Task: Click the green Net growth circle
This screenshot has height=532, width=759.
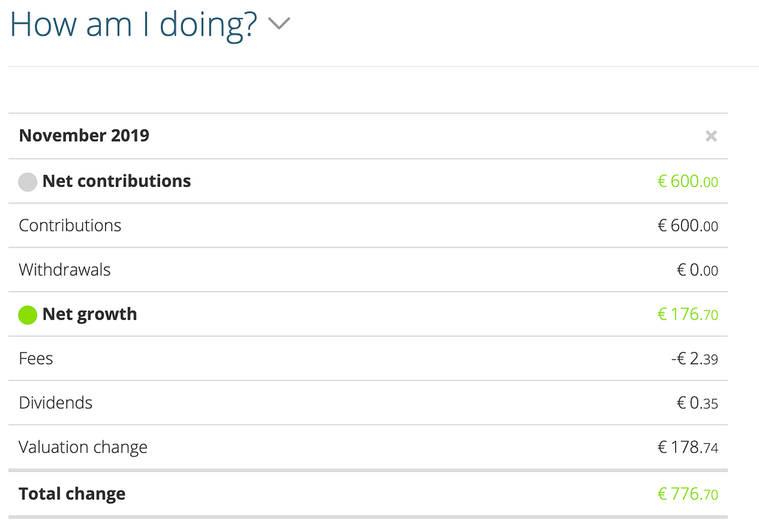Action: [x=27, y=315]
